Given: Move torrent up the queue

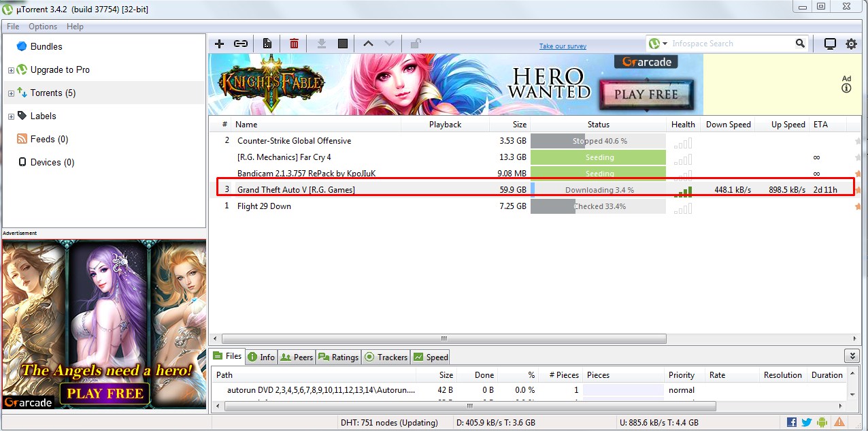Looking at the screenshot, I should click(368, 43).
